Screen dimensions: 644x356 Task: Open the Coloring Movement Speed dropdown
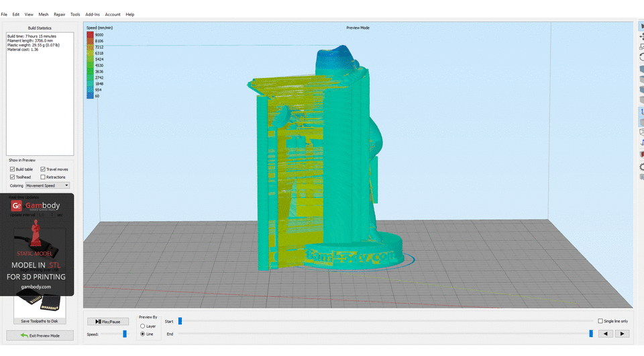(47, 185)
